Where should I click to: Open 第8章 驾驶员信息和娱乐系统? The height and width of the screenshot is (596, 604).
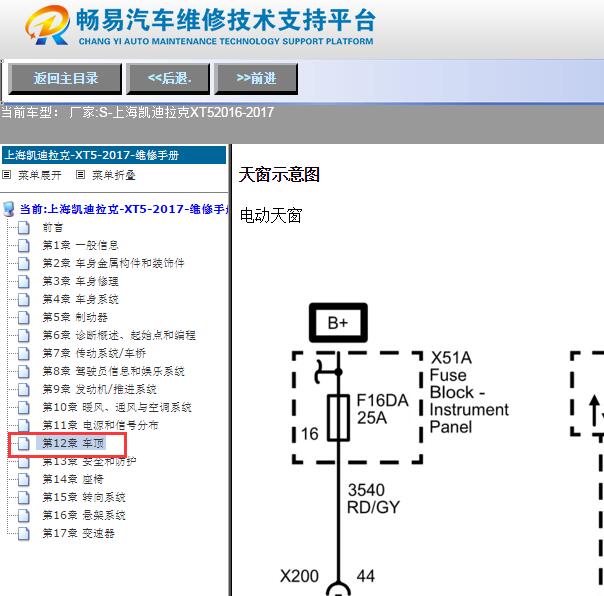click(x=113, y=371)
